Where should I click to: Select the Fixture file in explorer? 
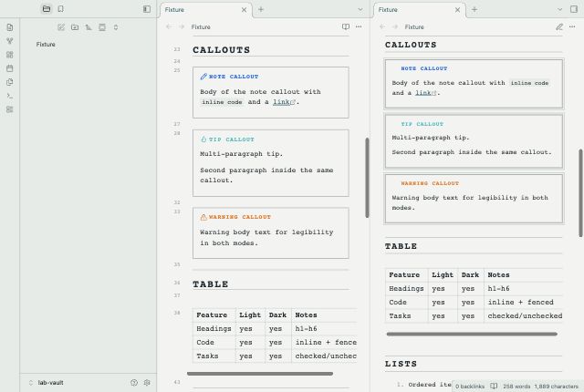(x=46, y=45)
